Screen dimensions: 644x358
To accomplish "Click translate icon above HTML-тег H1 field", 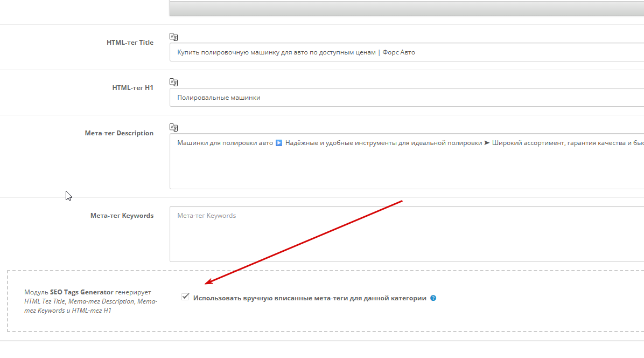I will click(174, 82).
